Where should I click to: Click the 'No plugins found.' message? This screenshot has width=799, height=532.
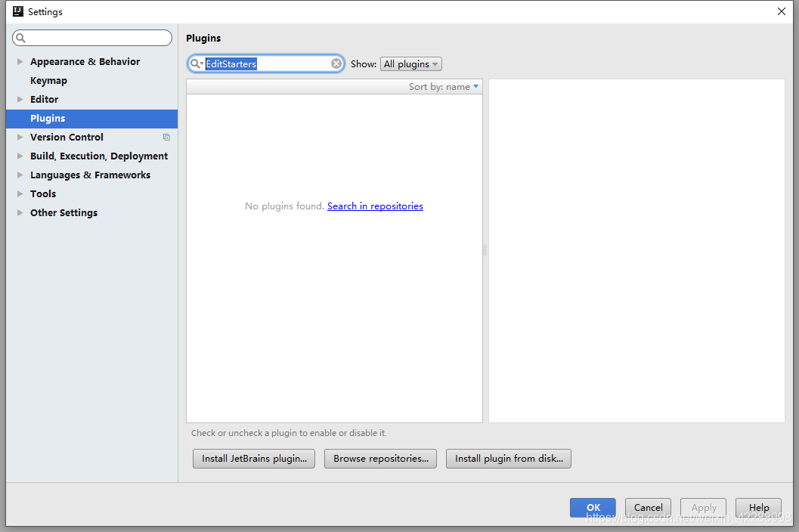(284, 206)
